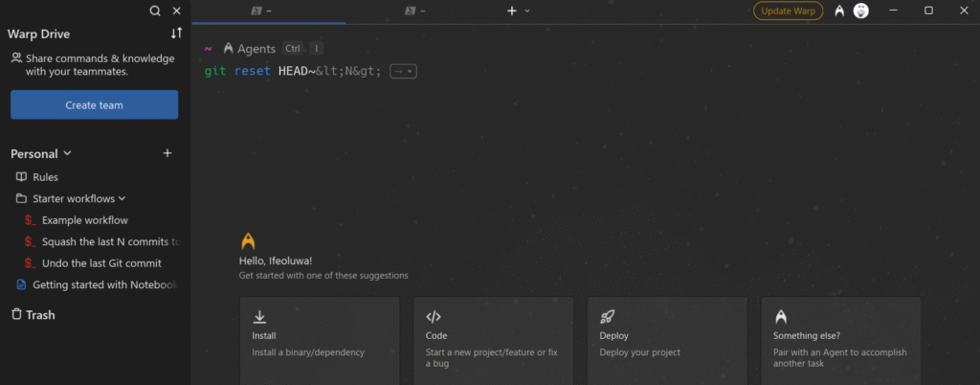Open the user avatar menu

861,11
